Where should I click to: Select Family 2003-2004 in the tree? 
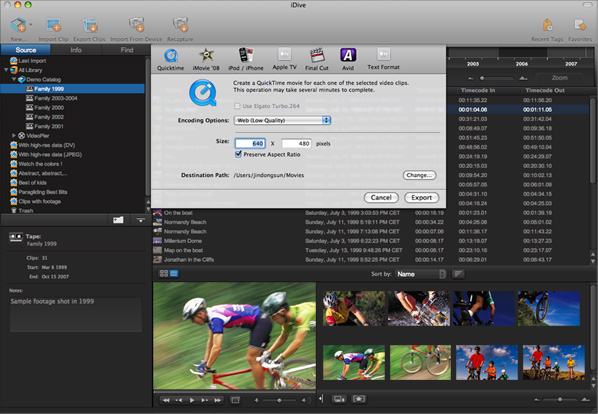[56, 98]
